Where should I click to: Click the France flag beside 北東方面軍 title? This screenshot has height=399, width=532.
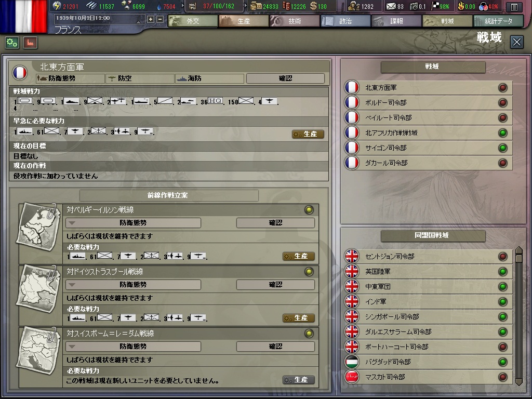20,73
